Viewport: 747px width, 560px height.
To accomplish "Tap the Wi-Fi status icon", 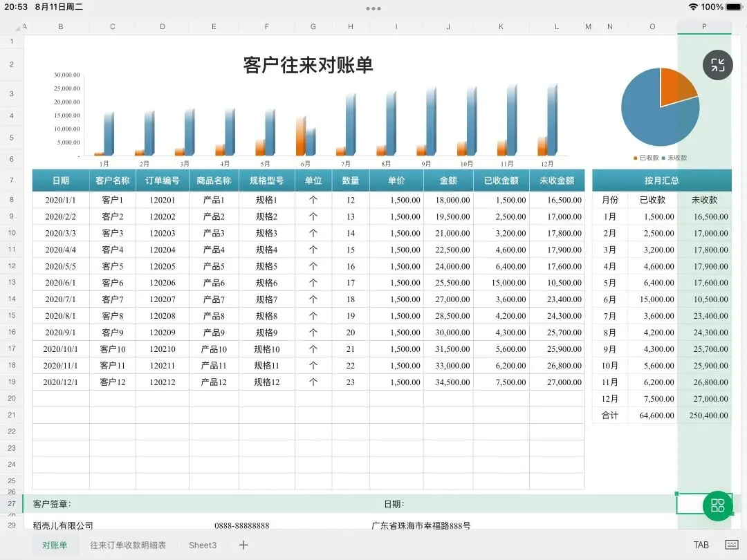I will 693,7.
